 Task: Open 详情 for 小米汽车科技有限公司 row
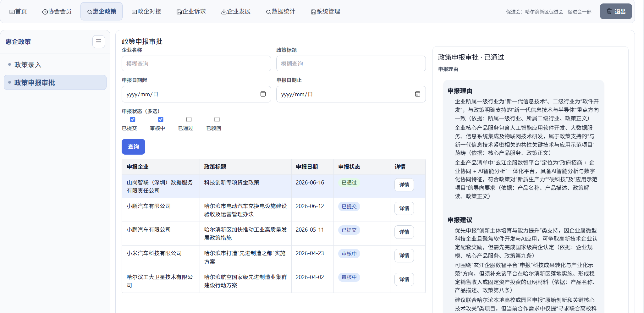[404, 255]
